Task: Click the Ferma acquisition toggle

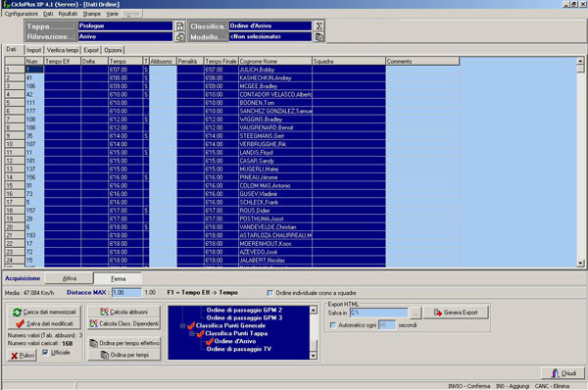Action: click(x=118, y=278)
